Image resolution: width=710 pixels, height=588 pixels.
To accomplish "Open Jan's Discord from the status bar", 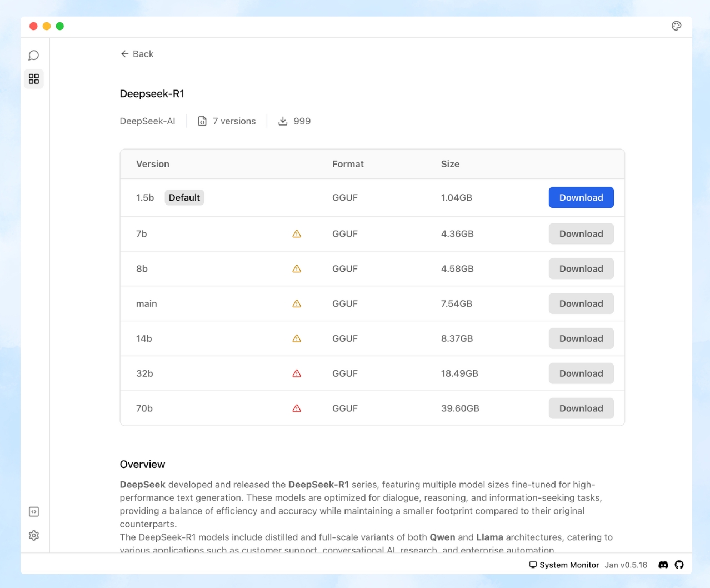I will [663, 565].
